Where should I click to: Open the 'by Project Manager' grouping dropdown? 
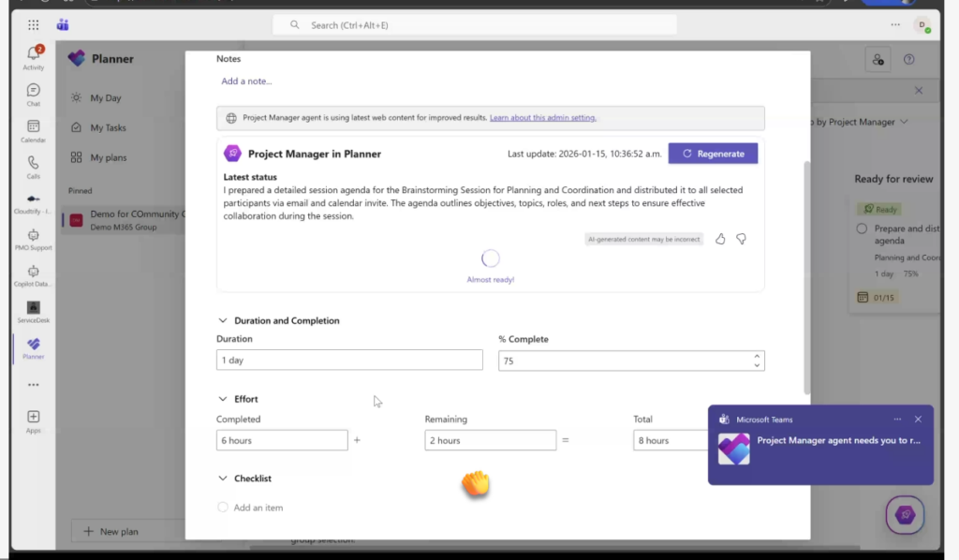(860, 122)
